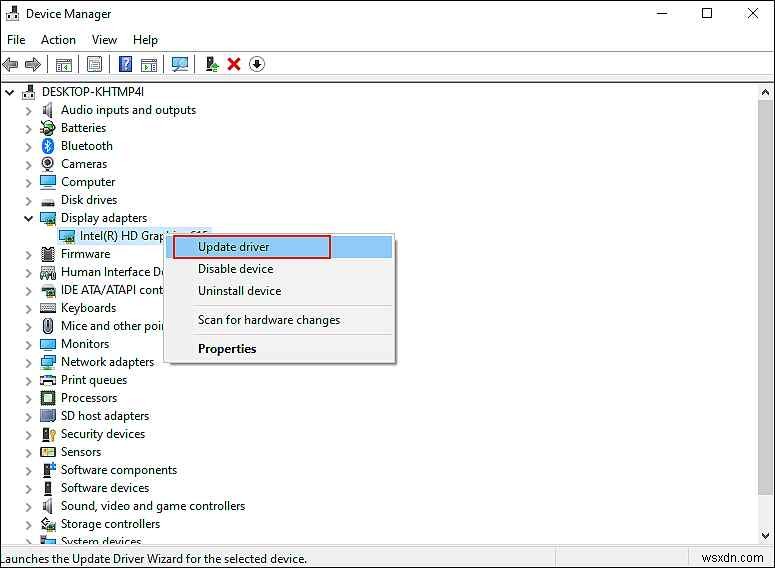
Task: Open the Properties toolbar icon
Action: [94, 64]
